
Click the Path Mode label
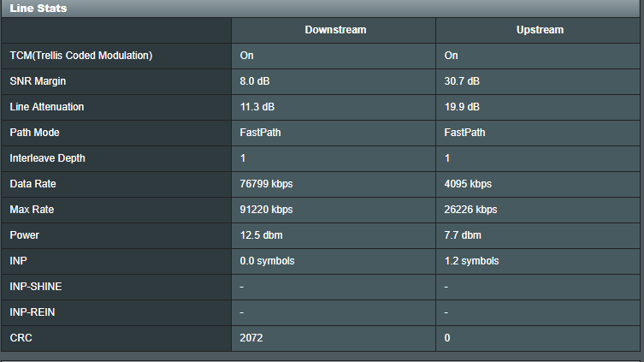[34, 133]
